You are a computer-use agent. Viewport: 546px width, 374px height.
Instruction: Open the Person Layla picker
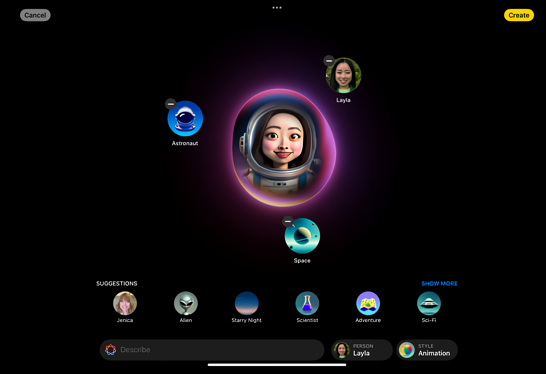tap(362, 350)
